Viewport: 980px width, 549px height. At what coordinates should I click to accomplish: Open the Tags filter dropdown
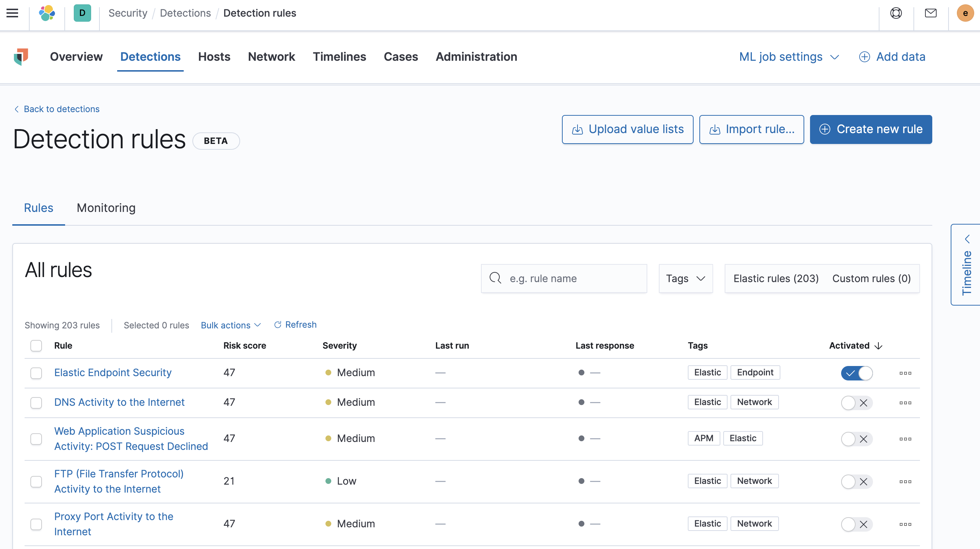pyautogui.click(x=685, y=278)
